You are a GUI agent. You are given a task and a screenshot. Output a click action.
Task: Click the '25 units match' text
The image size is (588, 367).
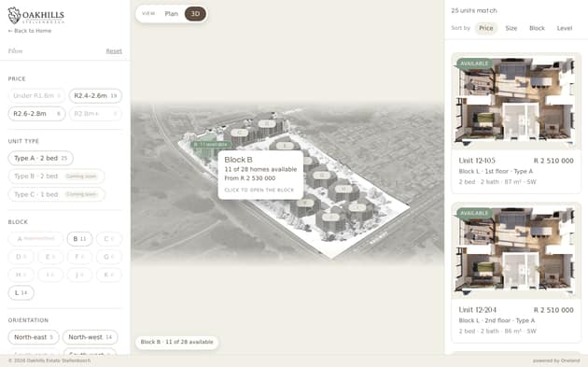[x=474, y=11]
